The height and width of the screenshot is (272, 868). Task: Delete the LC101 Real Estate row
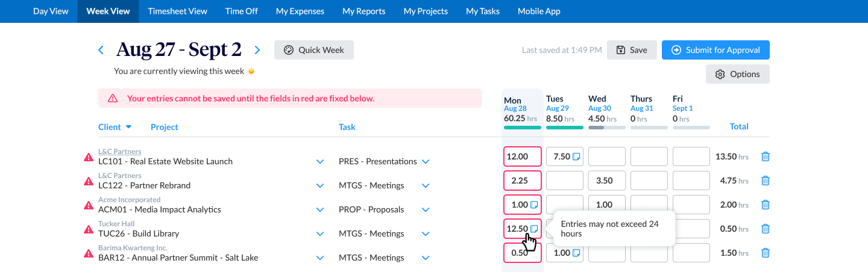coord(766,156)
